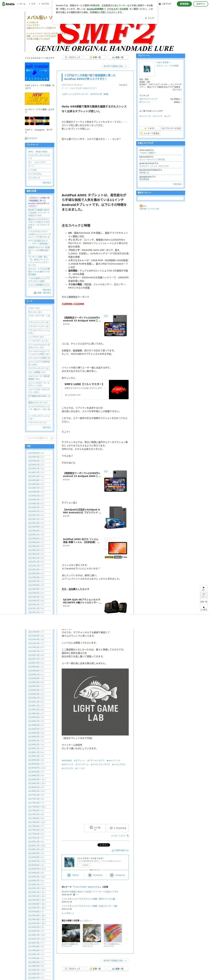Open theme 福岡のエギング ( 47 )
Screen dimensions: 210x980
(x=38, y=402)
